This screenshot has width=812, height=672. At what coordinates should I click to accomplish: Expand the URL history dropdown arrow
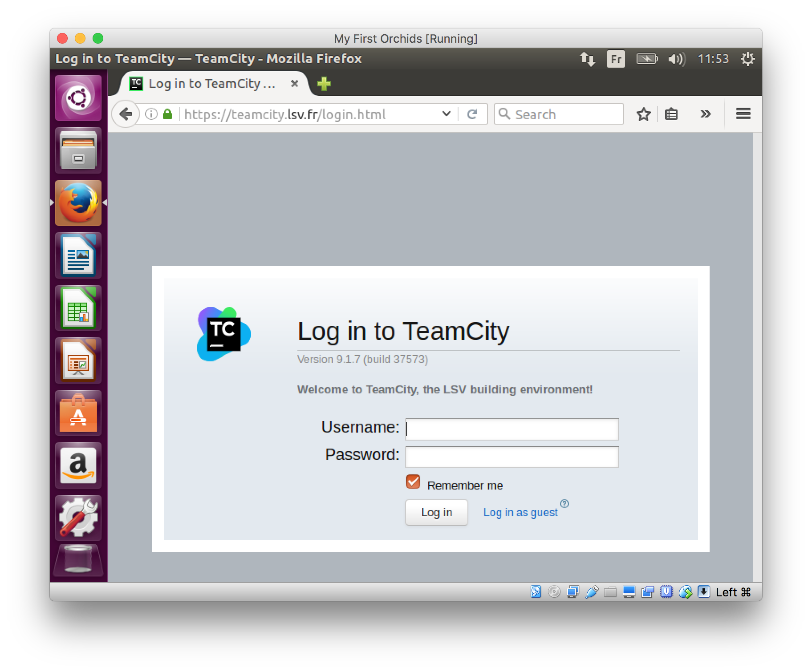pos(446,114)
